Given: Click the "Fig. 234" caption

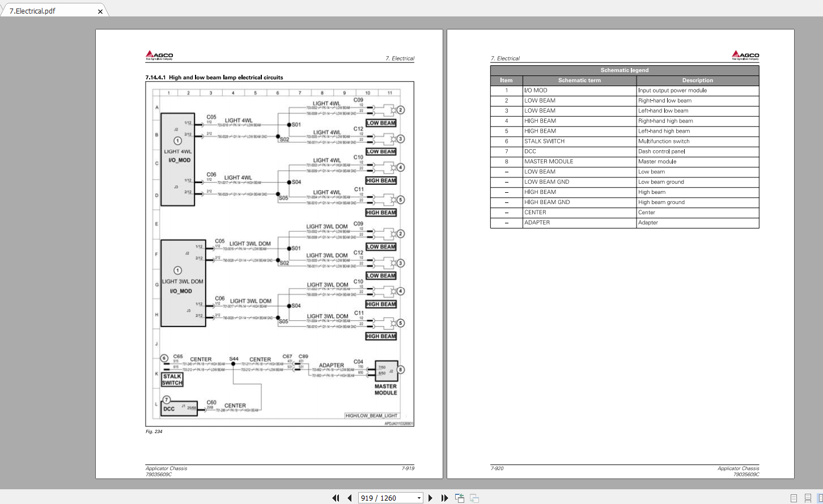Looking at the screenshot, I should 154,431.
